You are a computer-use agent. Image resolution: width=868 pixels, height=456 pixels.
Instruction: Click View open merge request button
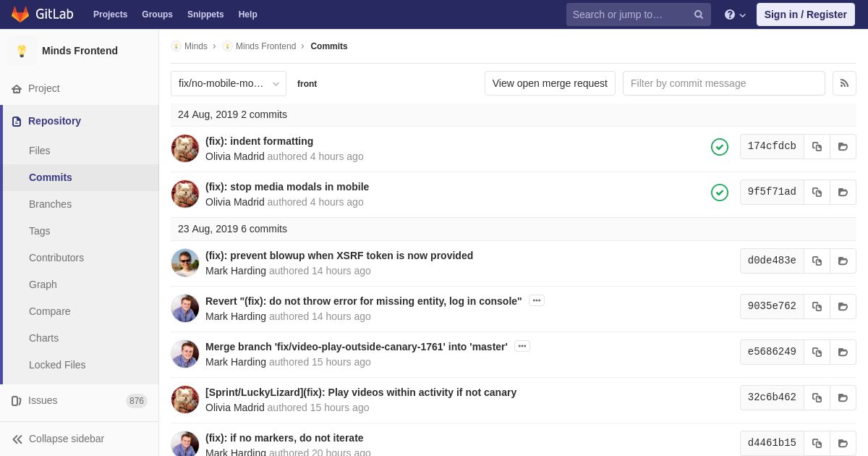(550, 83)
